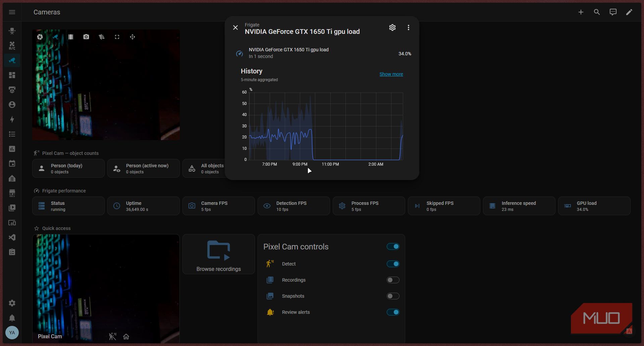644x346 pixels.
Task: Toggle the Pixel Cam controls master switch
Action: point(393,246)
